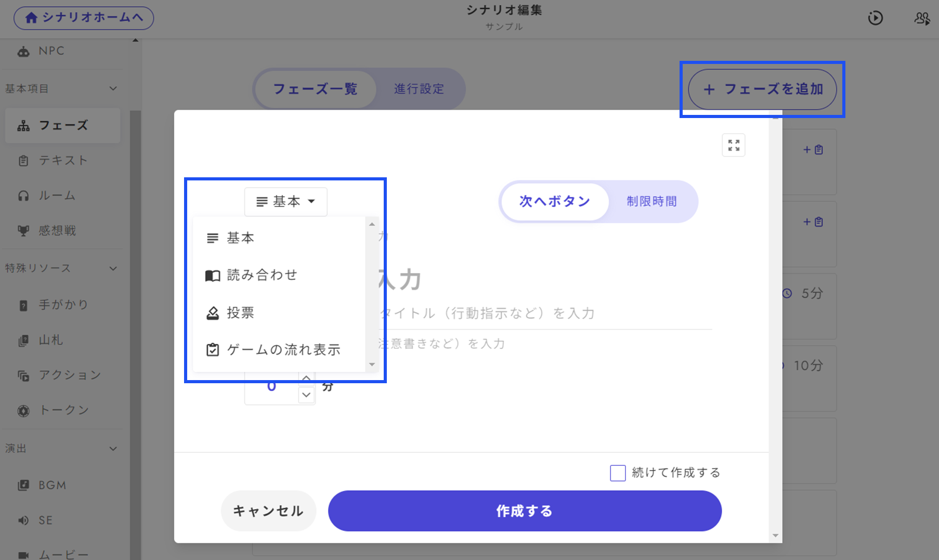This screenshot has height=560, width=939.
Task: Collapse the 特殊リソース sidebar section
Action: pos(113,269)
